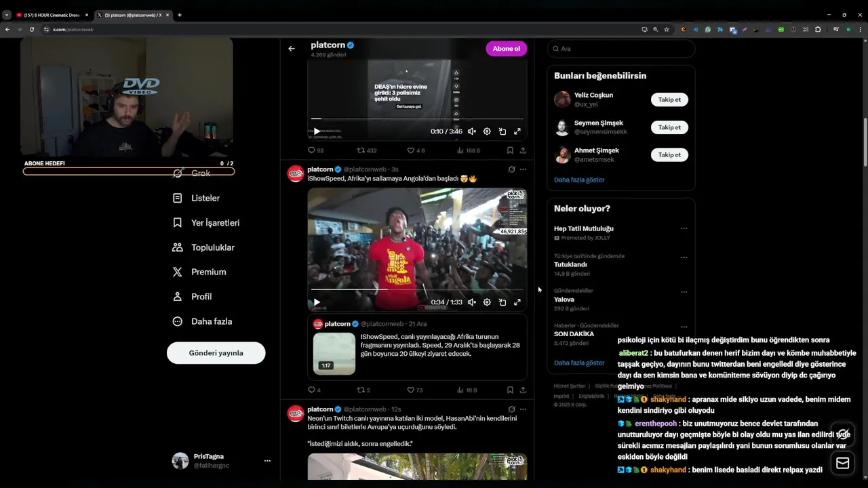868x488 pixels.
Task: Mute the IShowSpeed video at 0:34
Action: [471, 302]
